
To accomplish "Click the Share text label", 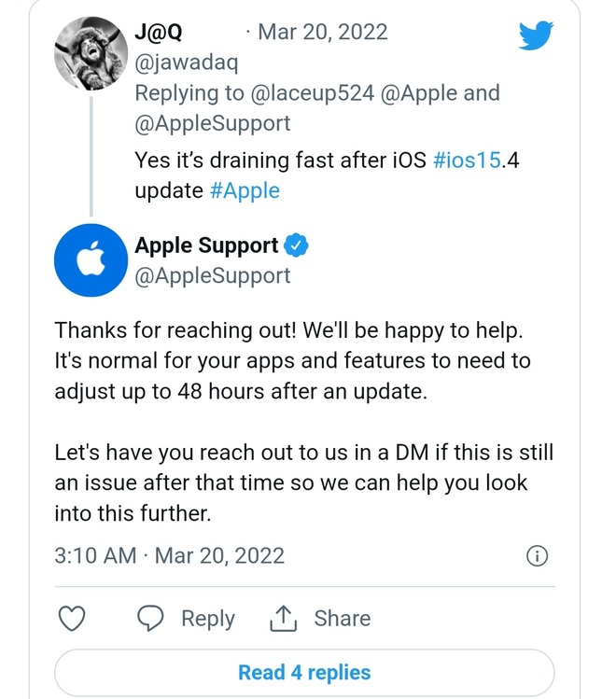I will (342, 618).
